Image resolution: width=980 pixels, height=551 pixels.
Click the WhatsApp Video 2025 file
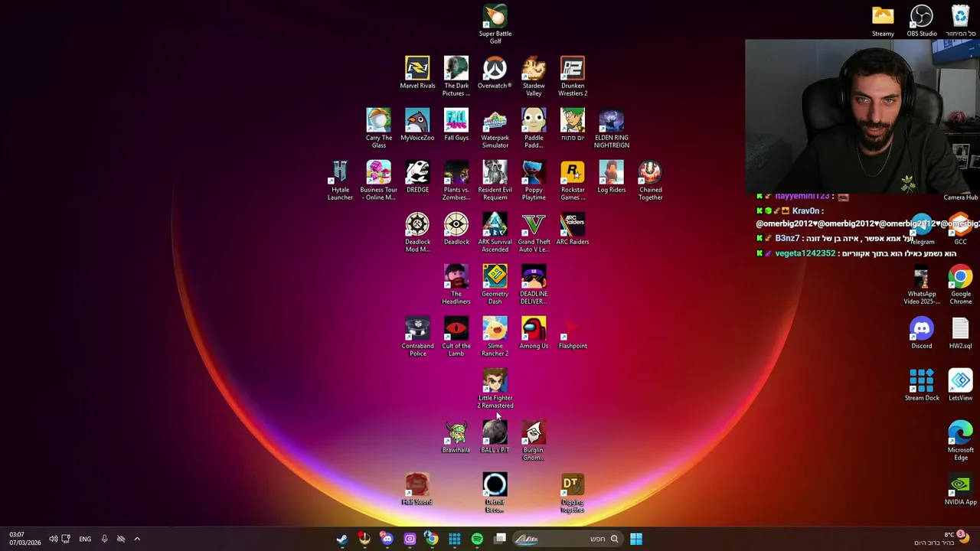922,285
